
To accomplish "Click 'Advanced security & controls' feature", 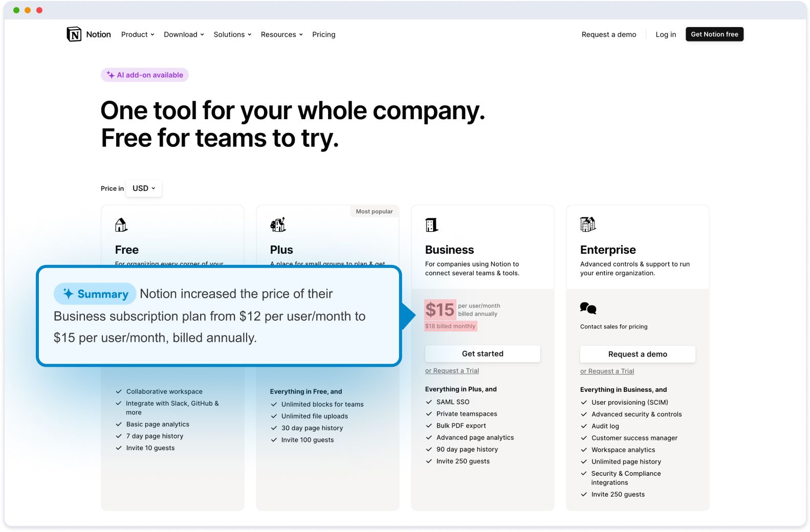I will point(637,414).
